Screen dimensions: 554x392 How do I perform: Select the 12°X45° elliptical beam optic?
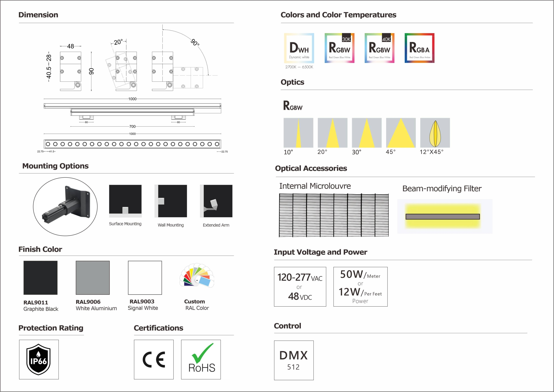pos(435,133)
